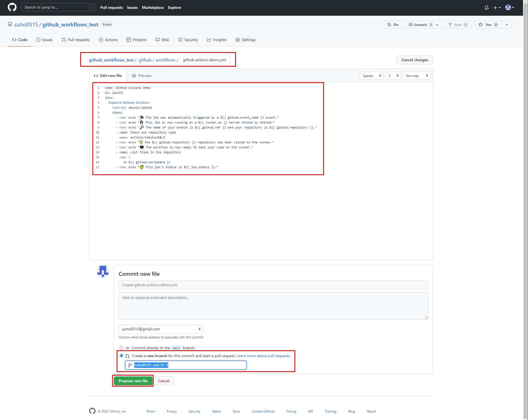528x420 pixels.
Task: Select the Edit new file tab
Action: click(108, 76)
